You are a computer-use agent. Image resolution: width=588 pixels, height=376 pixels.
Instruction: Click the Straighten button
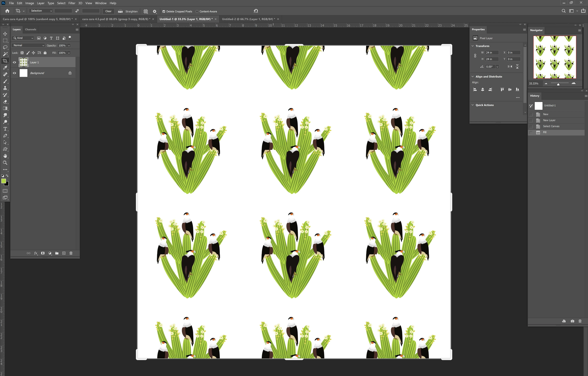[128, 11]
